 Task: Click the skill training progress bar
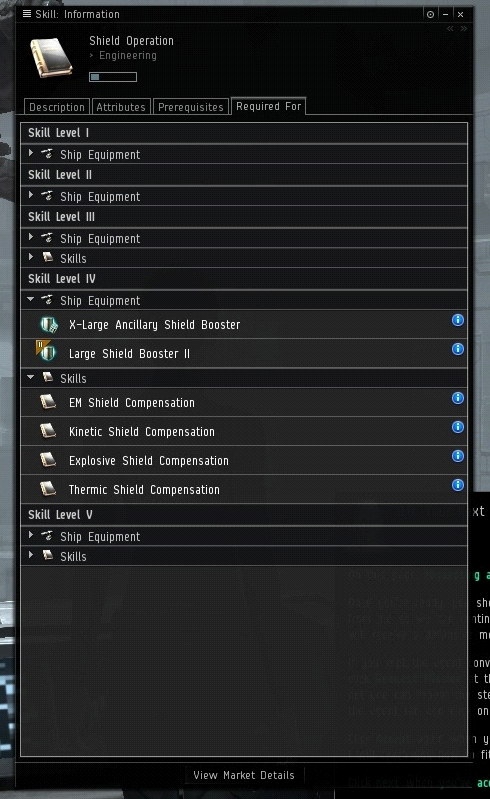(x=113, y=77)
